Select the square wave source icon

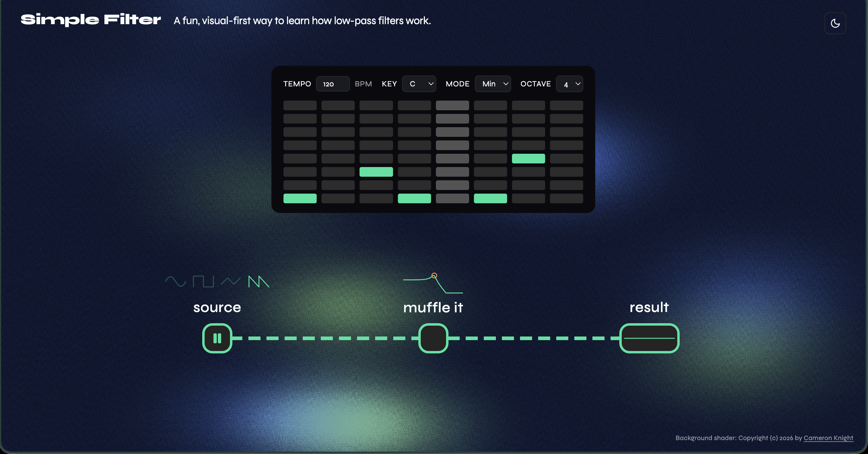tap(203, 281)
